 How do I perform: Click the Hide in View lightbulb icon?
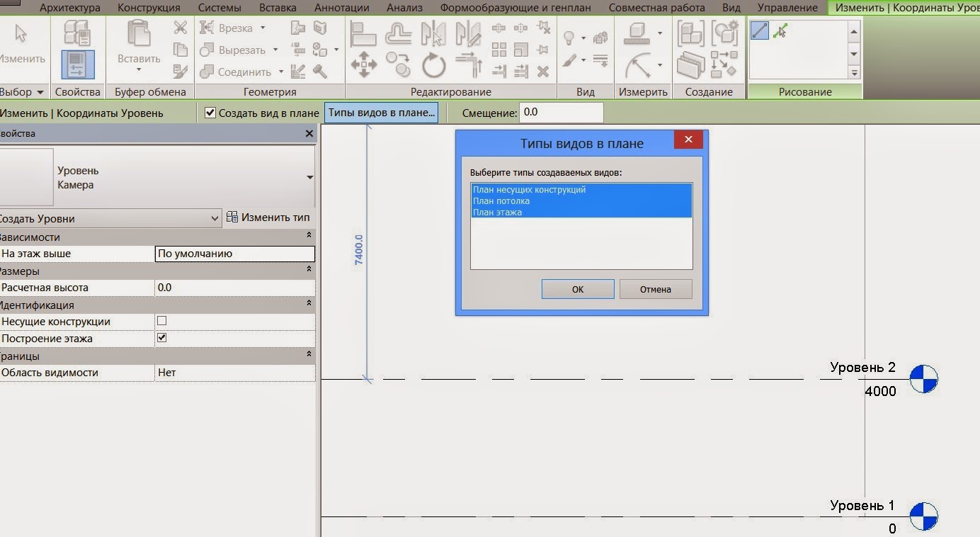(569, 38)
